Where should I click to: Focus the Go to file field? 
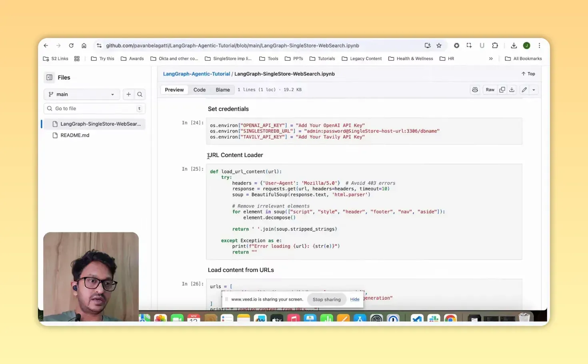tap(94, 108)
